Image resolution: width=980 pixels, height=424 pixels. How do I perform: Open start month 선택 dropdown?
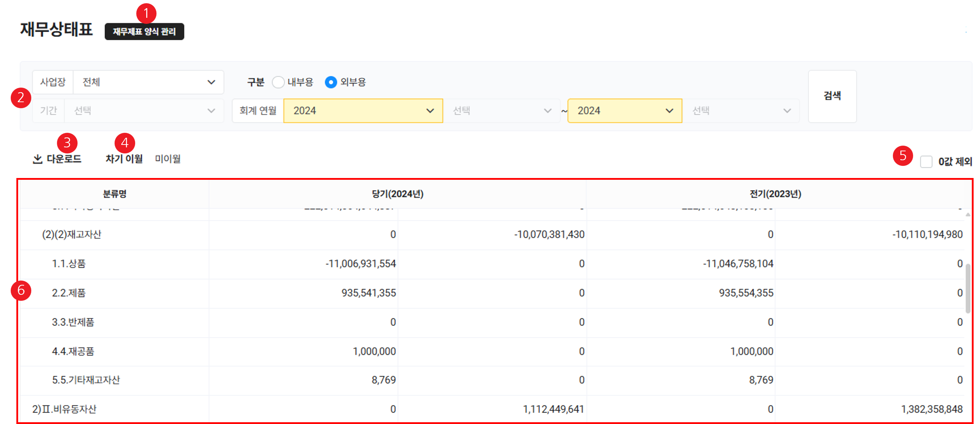pos(502,111)
